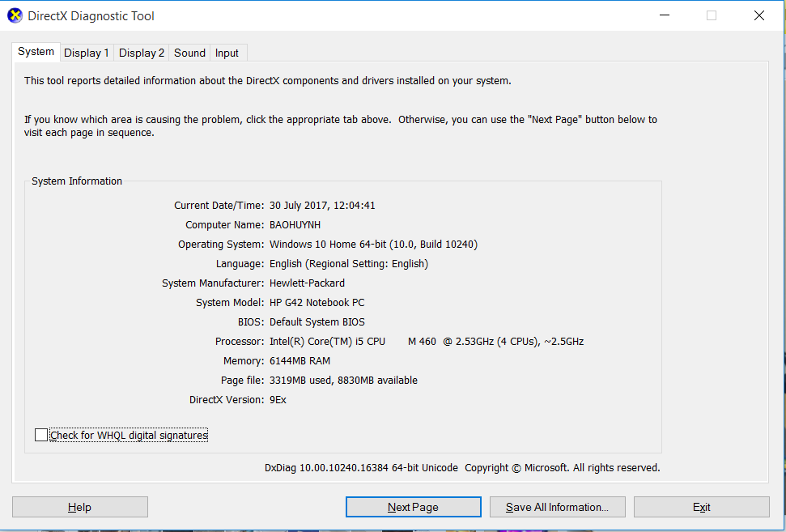Screen dimensions: 786x532
Task: Click the Default System BIOS value
Action: coord(317,322)
